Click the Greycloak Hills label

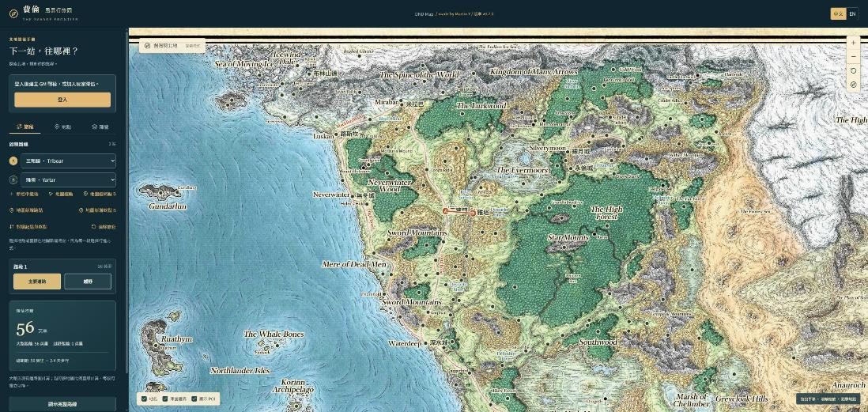742,399
